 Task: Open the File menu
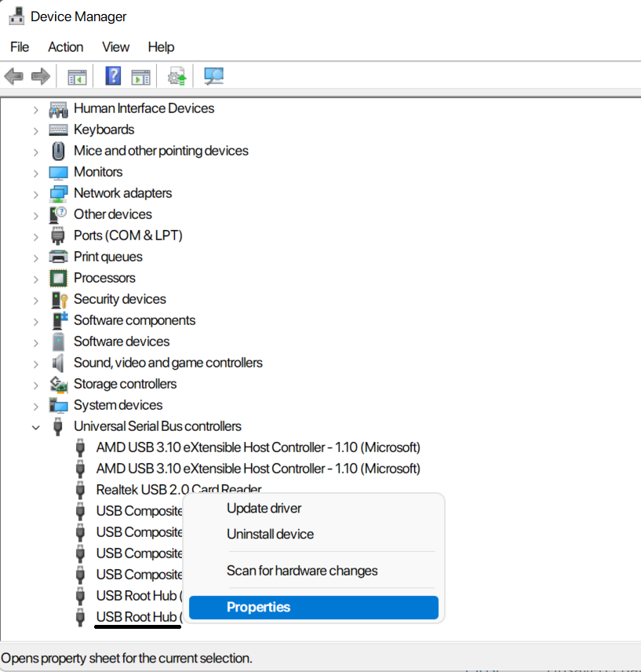[20, 47]
